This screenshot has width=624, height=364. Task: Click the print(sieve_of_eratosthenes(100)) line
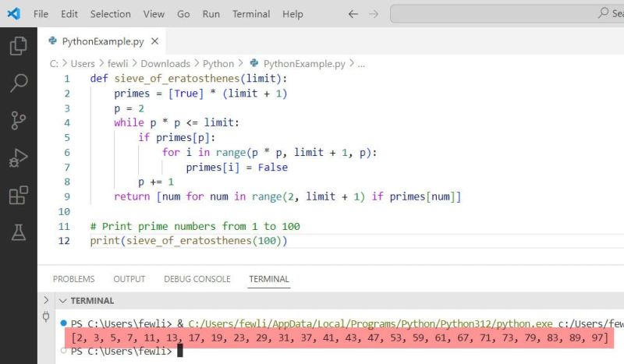click(189, 241)
